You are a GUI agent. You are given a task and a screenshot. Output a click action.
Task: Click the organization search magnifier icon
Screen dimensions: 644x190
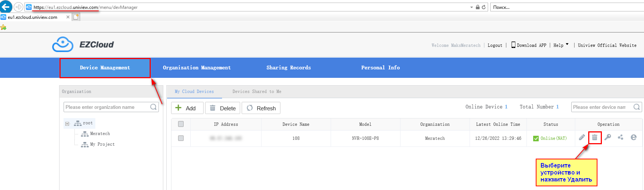click(153, 107)
